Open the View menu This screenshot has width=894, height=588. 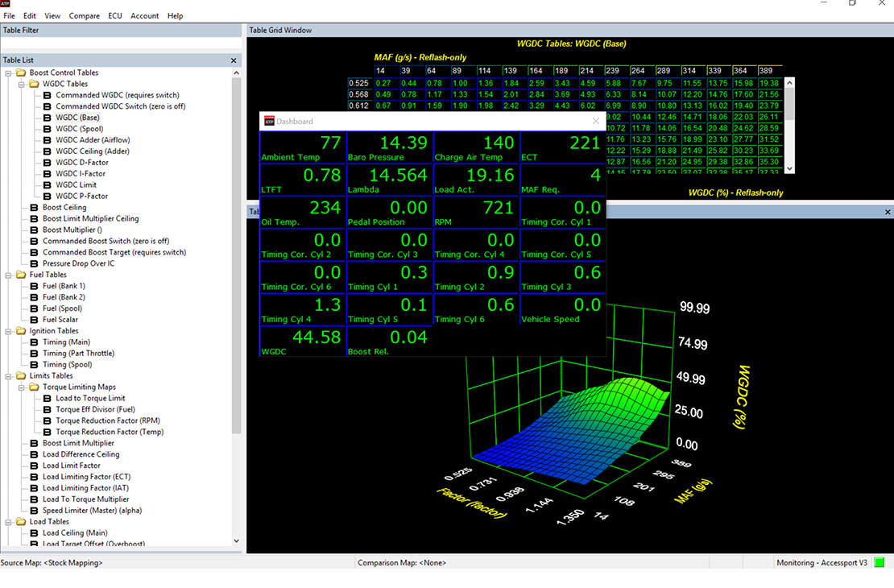click(x=52, y=16)
